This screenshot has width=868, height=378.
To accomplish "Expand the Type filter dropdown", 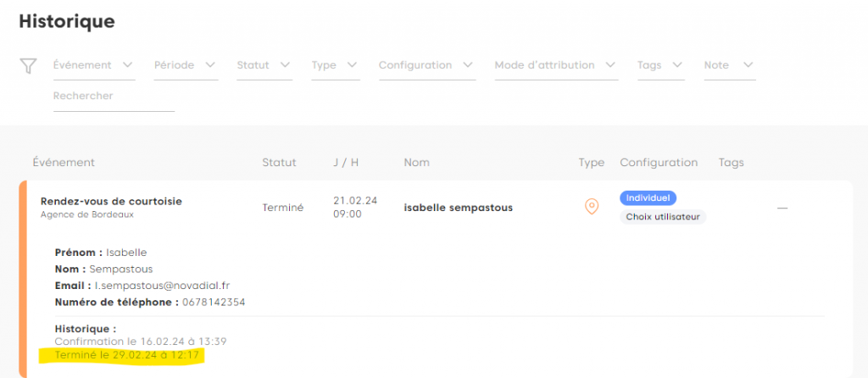I will pyautogui.click(x=335, y=65).
